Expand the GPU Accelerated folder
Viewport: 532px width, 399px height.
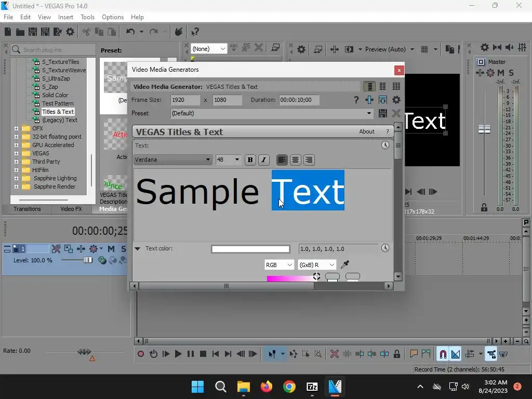tap(16, 145)
